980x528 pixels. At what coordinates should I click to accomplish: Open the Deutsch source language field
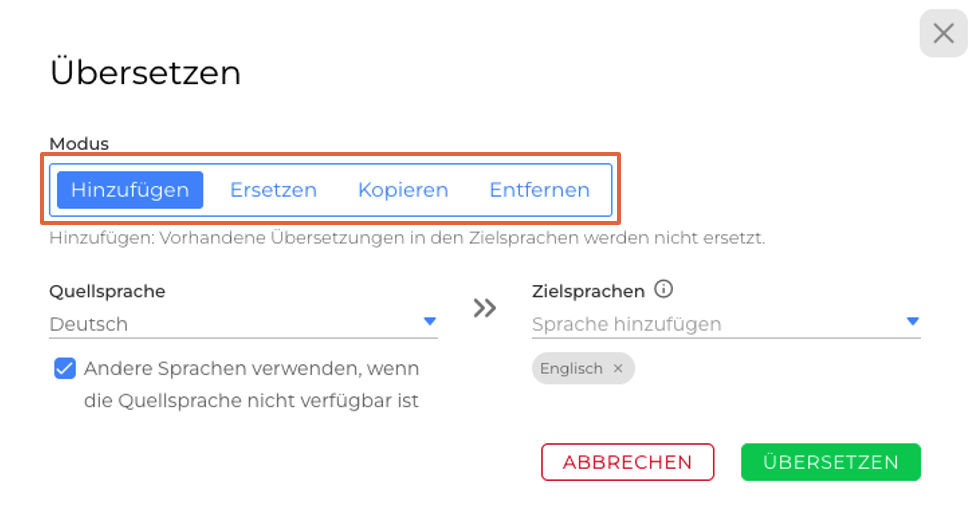click(230, 324)
